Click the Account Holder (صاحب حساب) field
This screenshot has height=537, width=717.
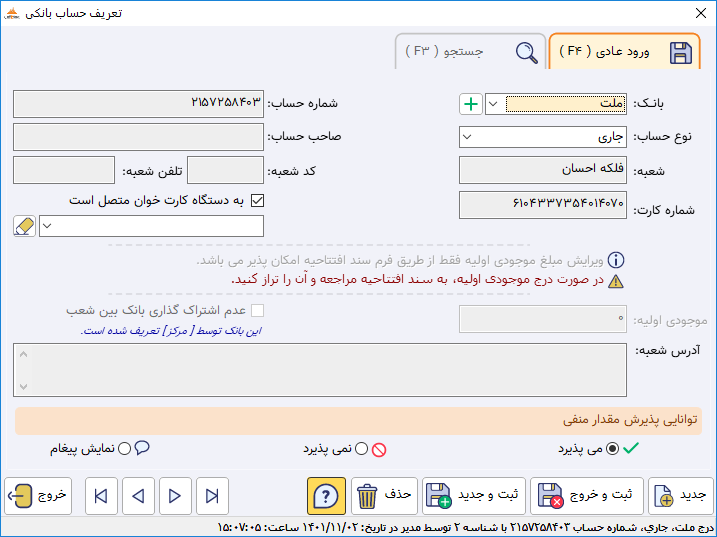(139, 137)
